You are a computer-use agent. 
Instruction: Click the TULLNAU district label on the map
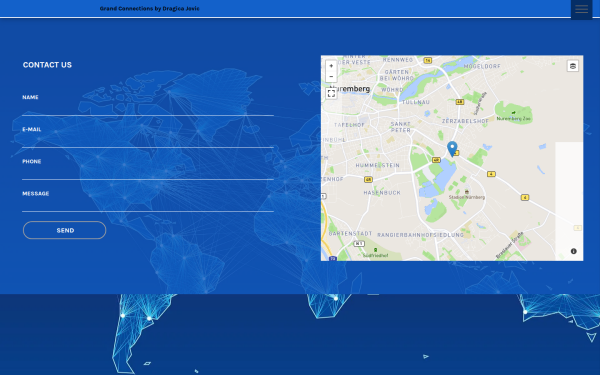point(416,102)
